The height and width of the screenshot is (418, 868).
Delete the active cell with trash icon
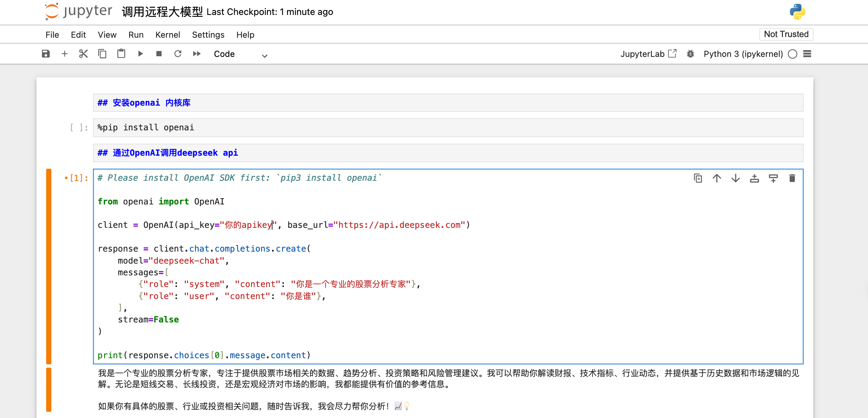pyautogui.click(x=792, y=178)
